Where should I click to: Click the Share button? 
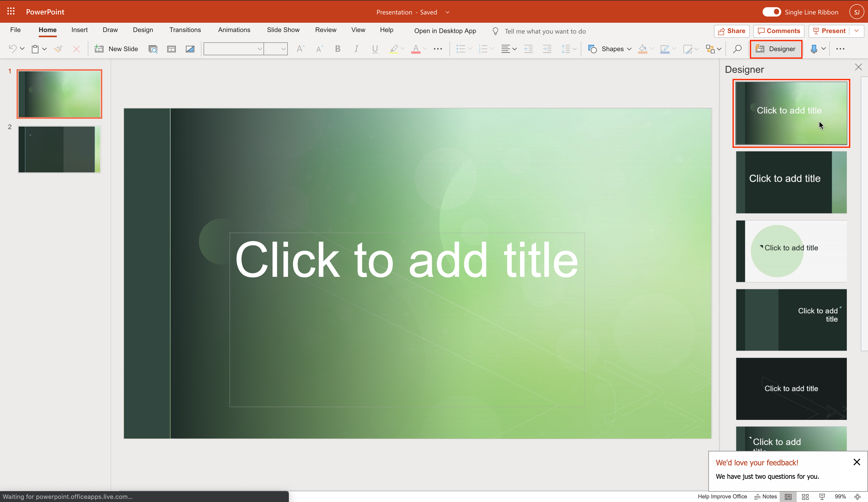[x=732, y=31]
